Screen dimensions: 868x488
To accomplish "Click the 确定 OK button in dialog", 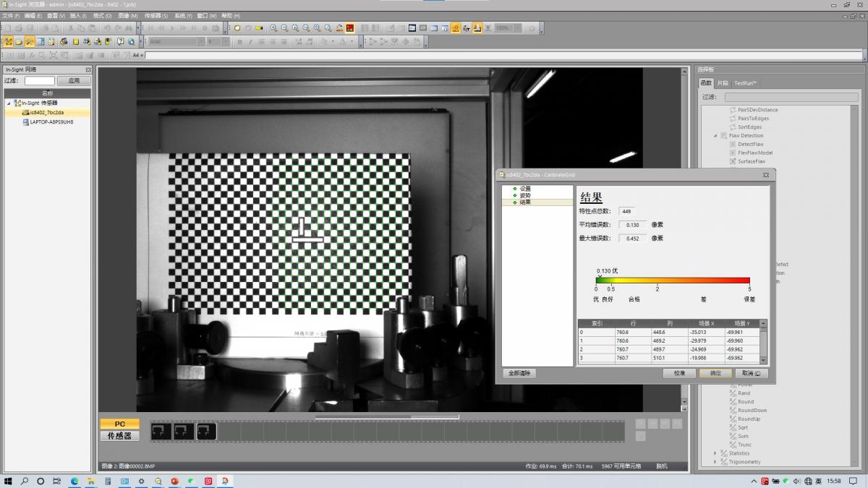I will 715,373.
